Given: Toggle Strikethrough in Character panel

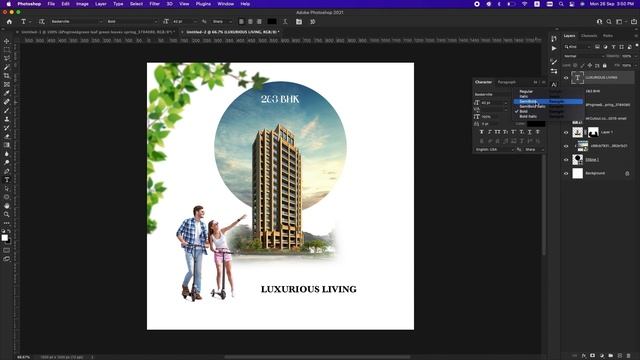Looking at the screenshot, I should click(538, 132).
